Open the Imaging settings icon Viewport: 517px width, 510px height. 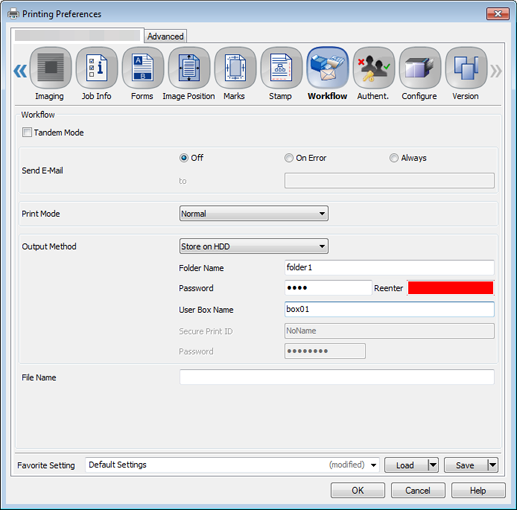point(50,68)
